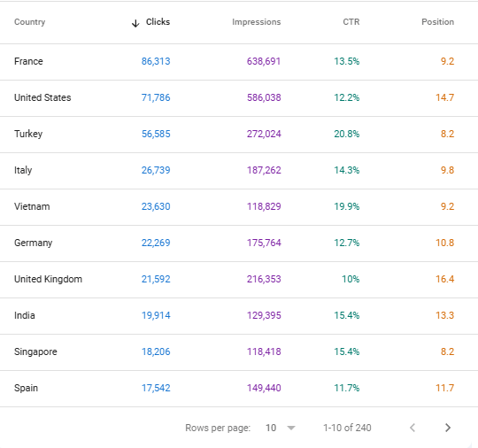
Task: Sort table by Impressions column header
Action: [257, 22]
